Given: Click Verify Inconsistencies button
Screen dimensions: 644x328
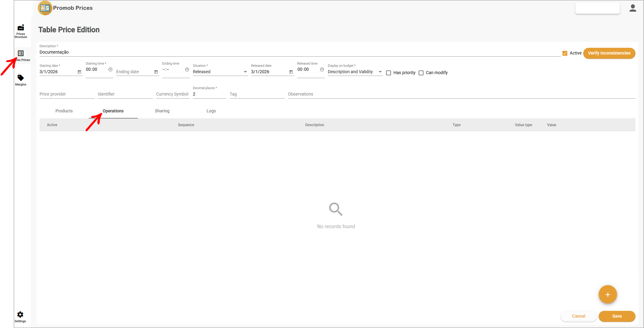Looking at the screenshot, I should tap(609, 53).
